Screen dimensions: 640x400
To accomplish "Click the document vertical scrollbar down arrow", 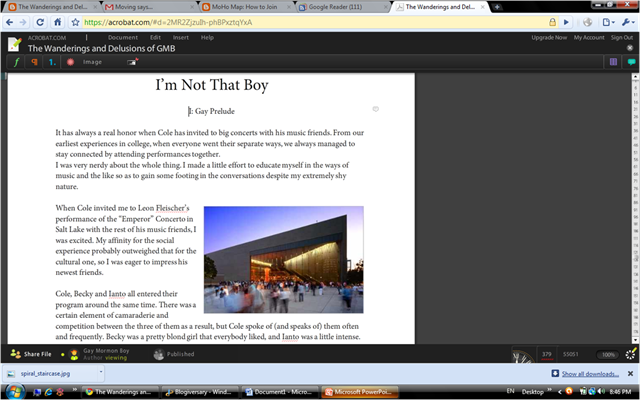I will pyautogui.click(x=636, y=340).
